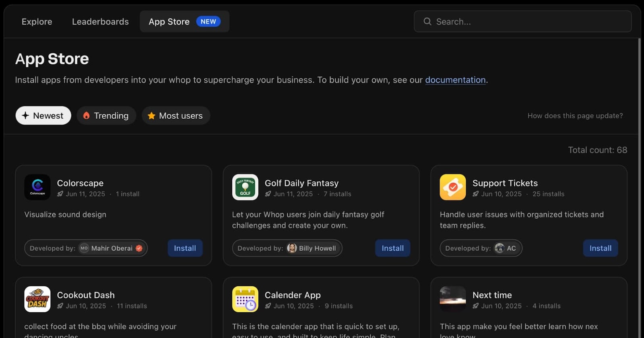Click the star icon on Most users

tap(151, 115)
